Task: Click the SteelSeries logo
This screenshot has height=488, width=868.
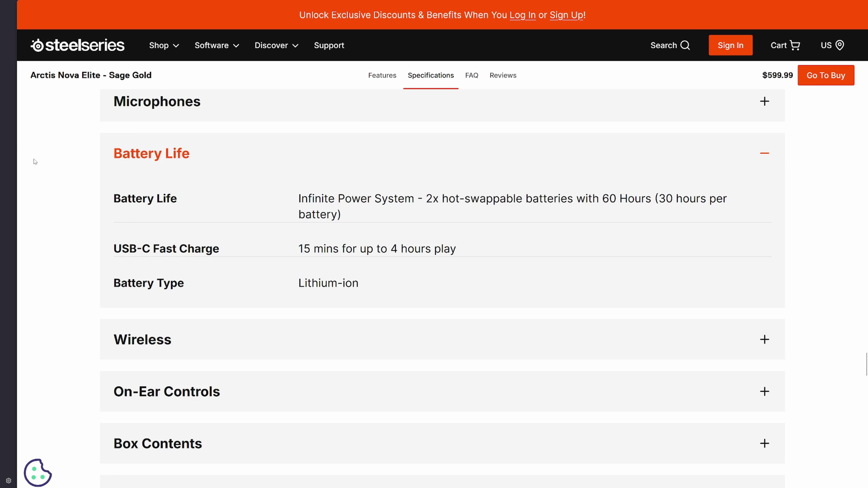Action: 77,45
